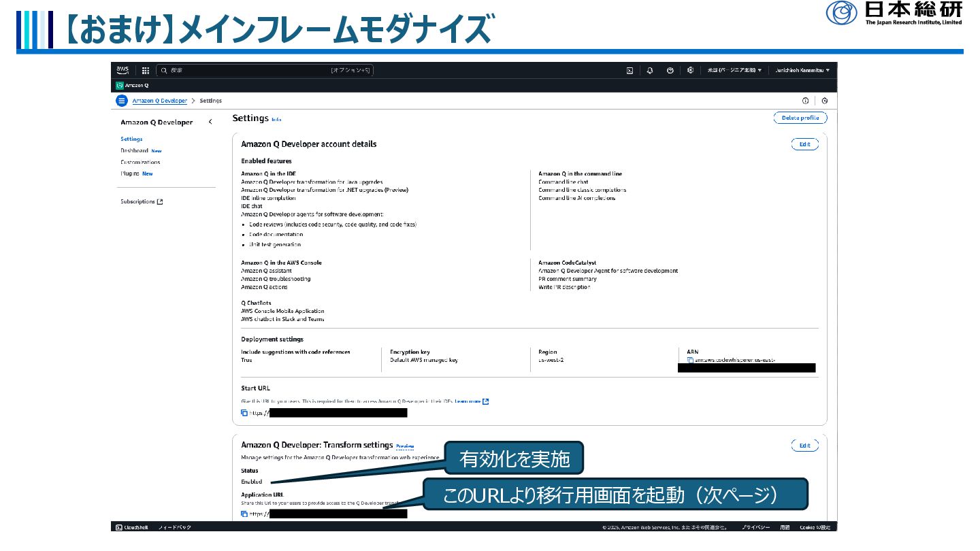Open CloudShell from the footer bar
980x551 pixels.
133,527
